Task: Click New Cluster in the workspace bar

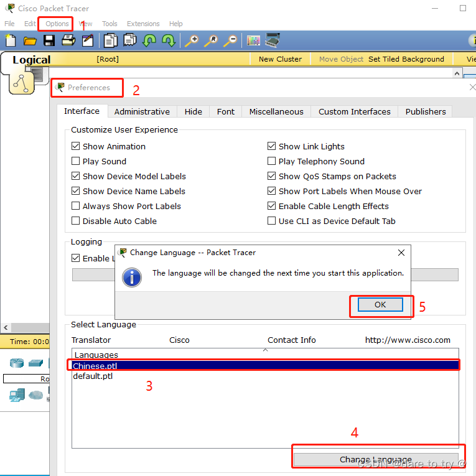Action: coord(280,59)
